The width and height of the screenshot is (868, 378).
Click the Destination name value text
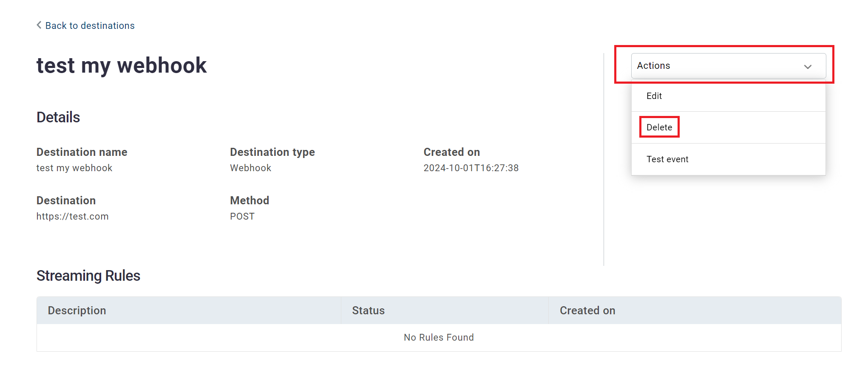(x=74, y=168)
